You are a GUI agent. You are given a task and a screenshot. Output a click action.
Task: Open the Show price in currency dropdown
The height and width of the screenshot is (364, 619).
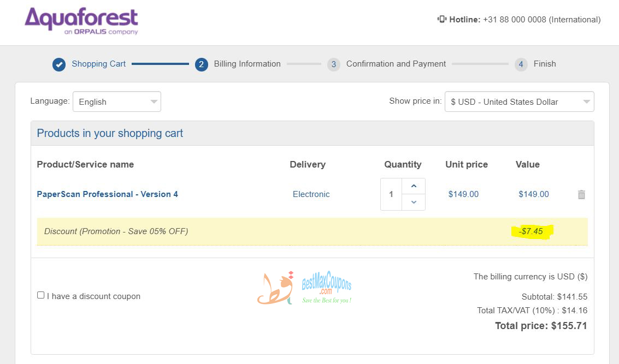tap(518, 102)
